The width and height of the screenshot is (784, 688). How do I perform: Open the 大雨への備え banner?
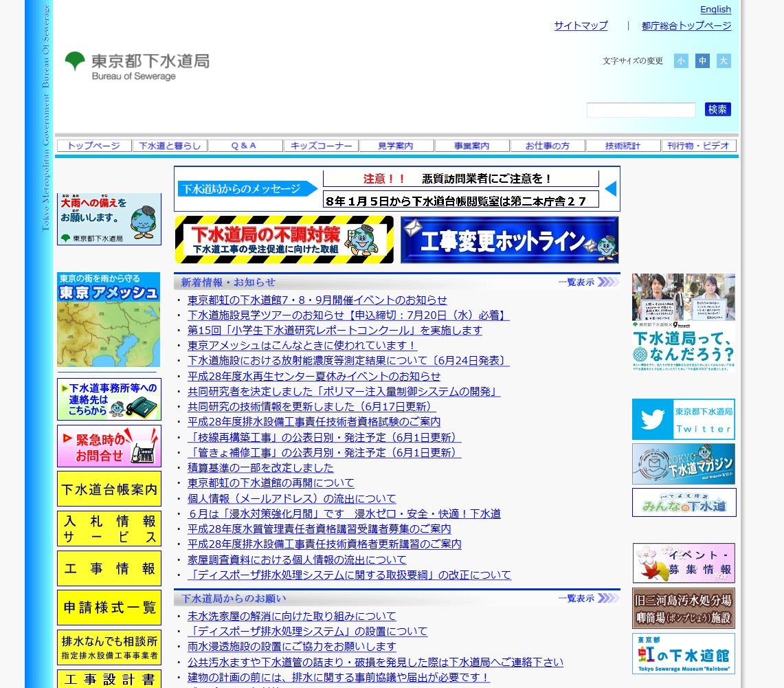[x=109, y=219]
